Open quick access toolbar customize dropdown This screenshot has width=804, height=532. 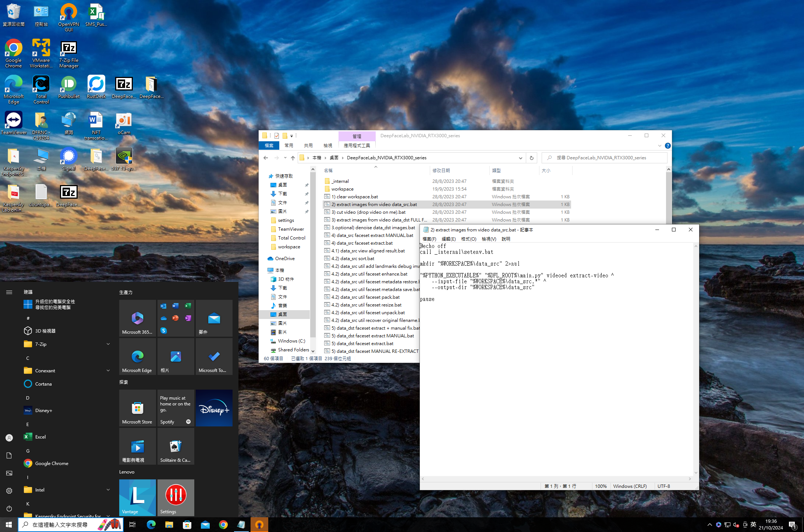point(291,136)
